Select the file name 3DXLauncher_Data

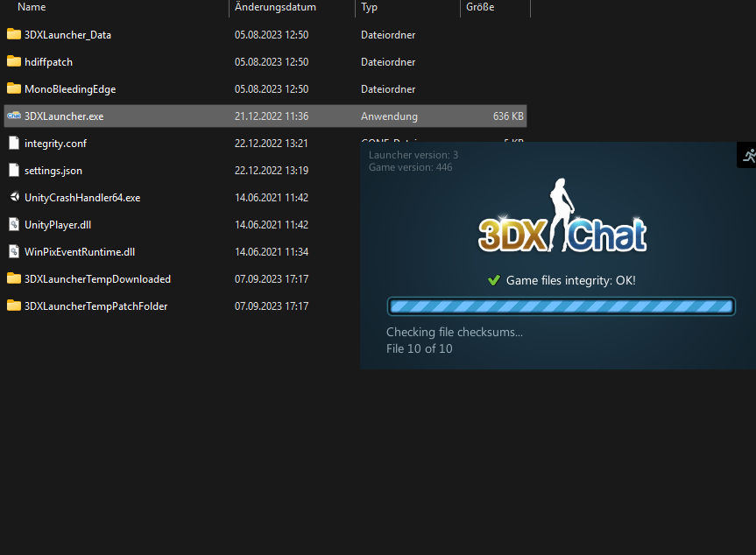point(68,35)
